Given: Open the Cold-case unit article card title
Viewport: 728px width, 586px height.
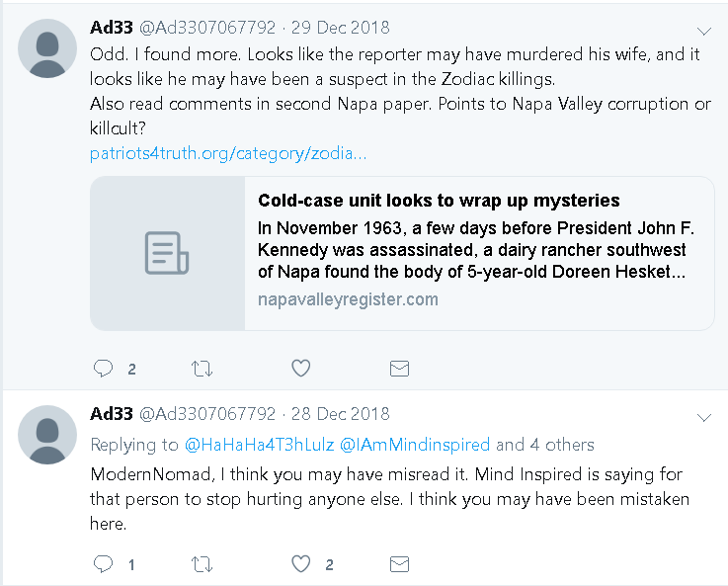Looking at the screenshot, I should click(439, 201).
